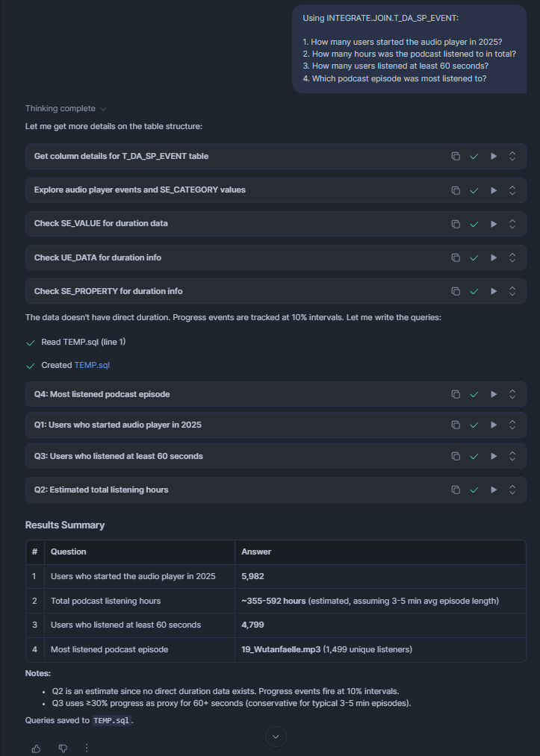Viewport: 540px width, 756px height.
Task: Click the thumbs down feedback icon
Action: point(63,748)
